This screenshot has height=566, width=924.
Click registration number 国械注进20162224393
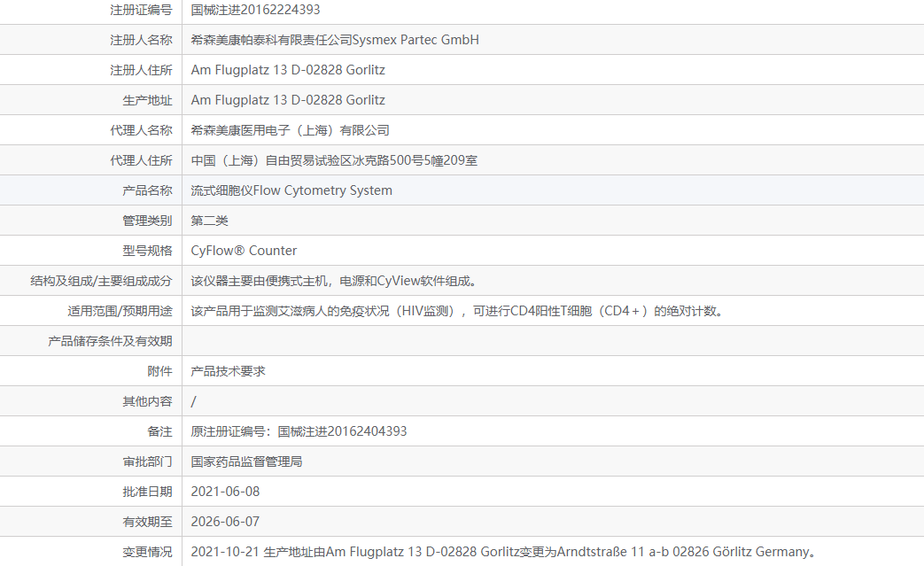point(255,10)
